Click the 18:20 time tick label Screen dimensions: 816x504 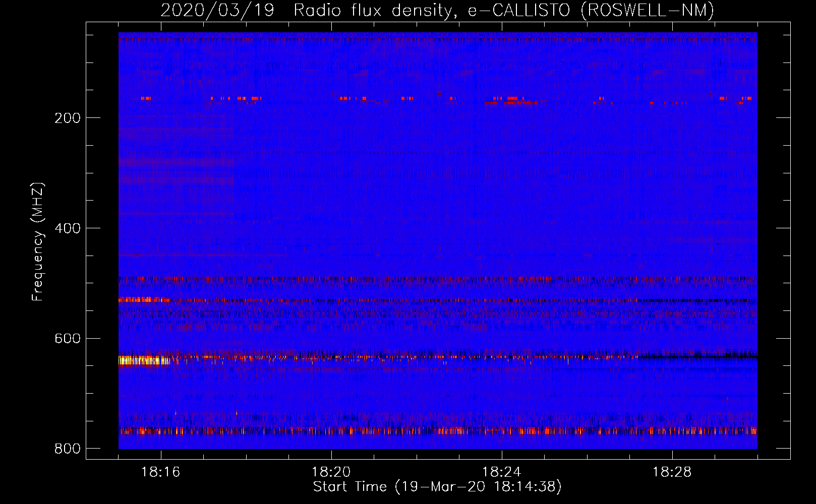coord(331,472)
